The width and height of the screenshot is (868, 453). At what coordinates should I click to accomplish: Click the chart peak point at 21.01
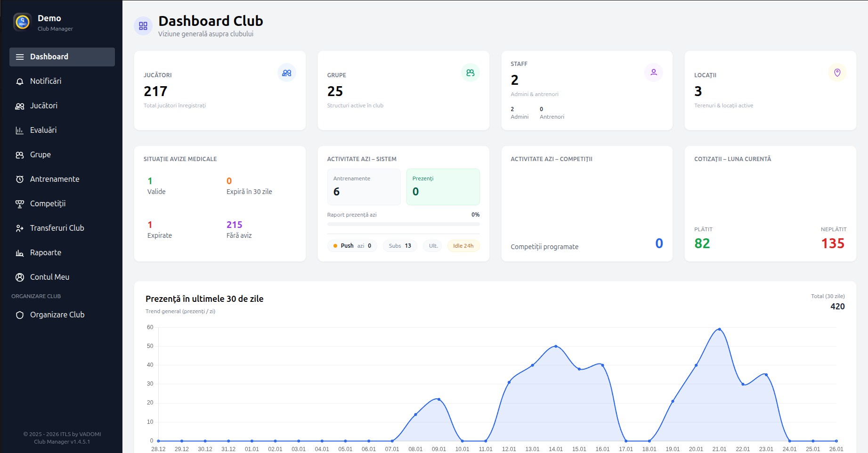click(719, 329)
